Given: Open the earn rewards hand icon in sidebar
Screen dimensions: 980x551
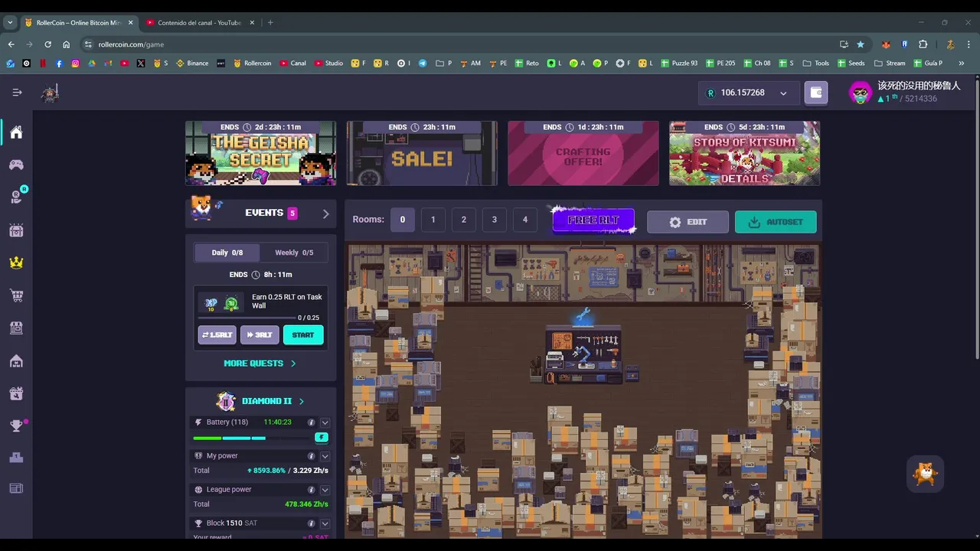Looking at the screenshot, I should pyautogui.click(x=16, y=197).
